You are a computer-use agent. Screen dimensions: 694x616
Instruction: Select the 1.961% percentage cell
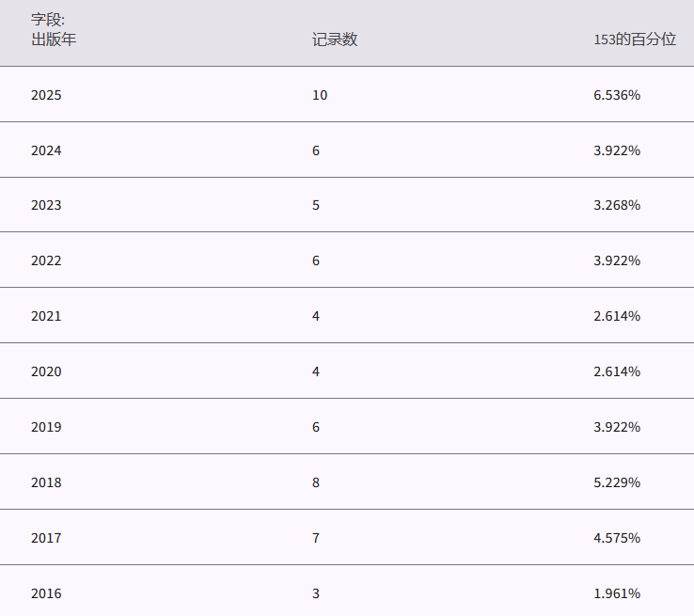[617, 593]
